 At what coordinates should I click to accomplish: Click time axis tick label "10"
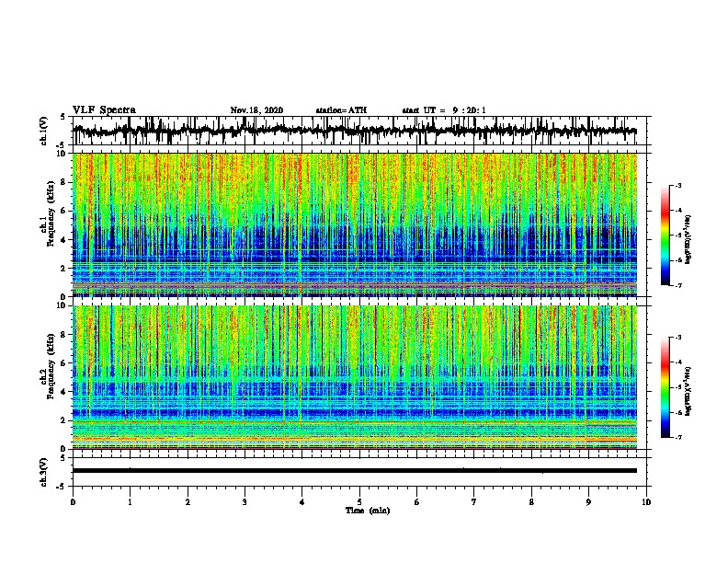(x=646, y=502)
